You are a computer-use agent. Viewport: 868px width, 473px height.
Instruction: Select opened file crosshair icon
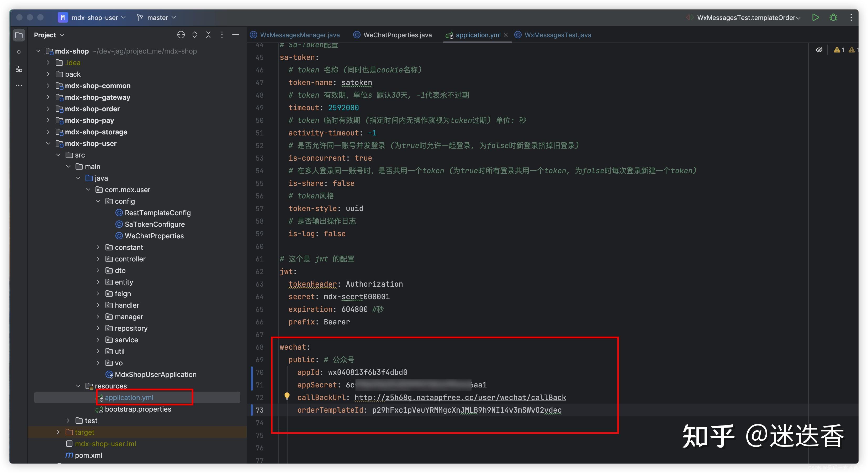click(181, 35)
